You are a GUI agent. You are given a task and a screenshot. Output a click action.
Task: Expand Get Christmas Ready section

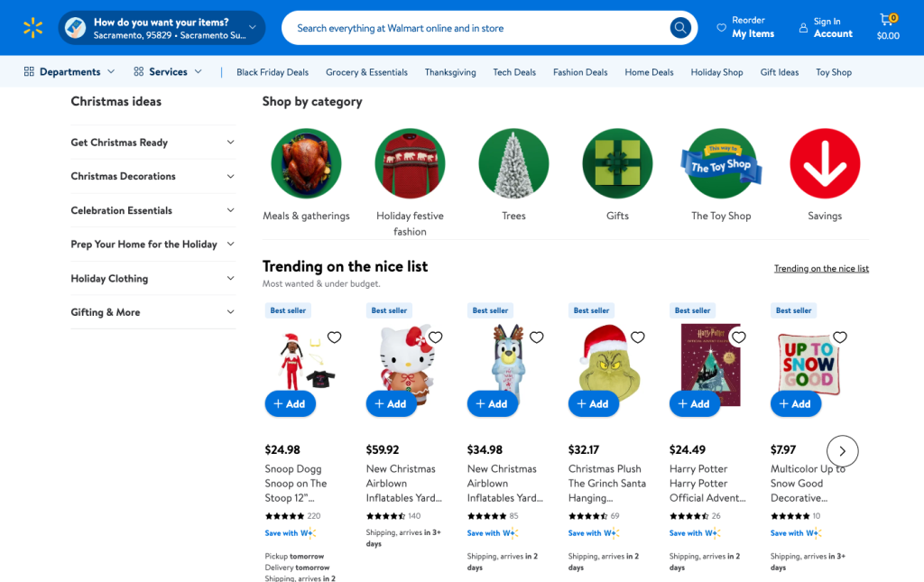(152, 142)
